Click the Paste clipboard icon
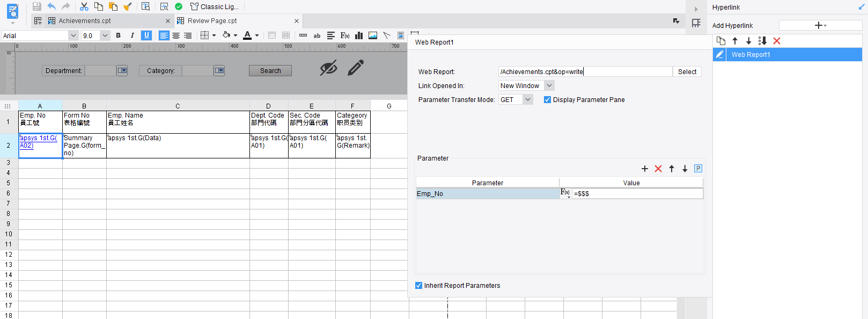868x319 pixels. pos(113,6)
